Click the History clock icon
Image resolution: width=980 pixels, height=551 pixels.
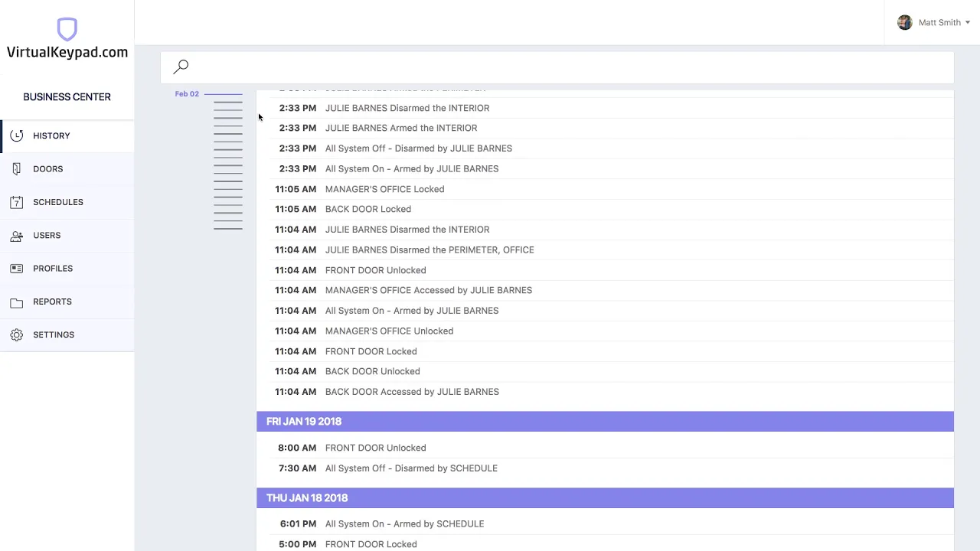pos(17,135)
